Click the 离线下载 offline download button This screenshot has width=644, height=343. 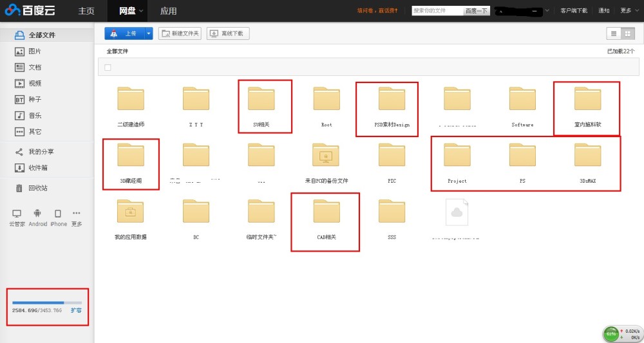tap(228, 33)
